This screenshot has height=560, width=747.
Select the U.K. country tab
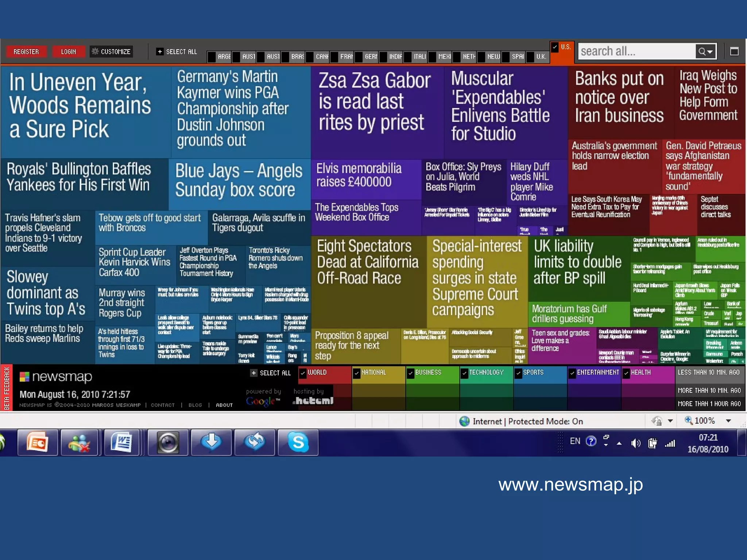click(x=541, y=57)
